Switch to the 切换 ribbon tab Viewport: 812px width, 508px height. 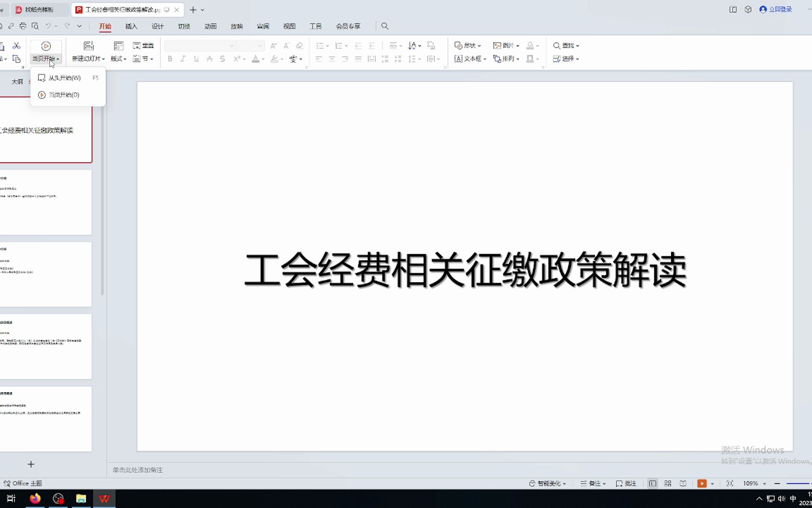pos(184,26)
